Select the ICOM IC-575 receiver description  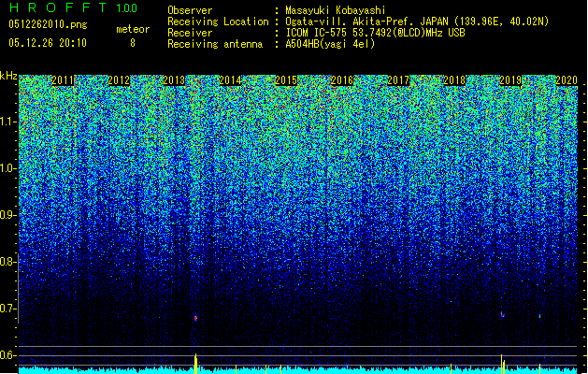click(x=375, y=33)
